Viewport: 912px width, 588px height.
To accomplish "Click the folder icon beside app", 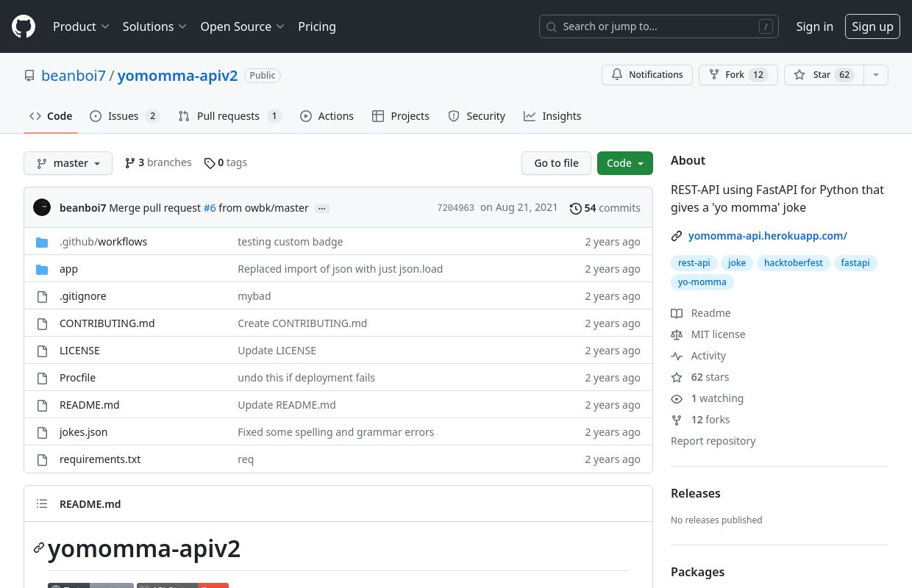I will click(42, 269).
